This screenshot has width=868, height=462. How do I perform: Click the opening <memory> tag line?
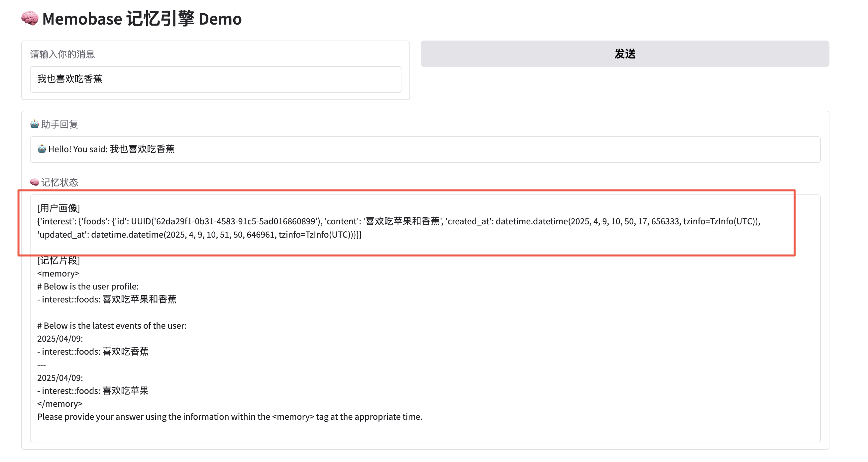(58, 273)
